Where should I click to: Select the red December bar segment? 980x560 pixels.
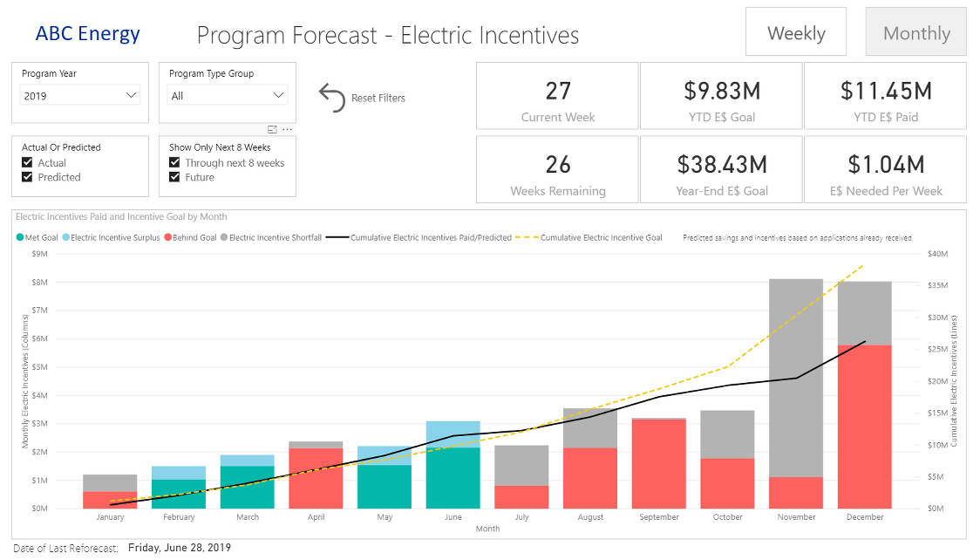[x=864, y=427]
